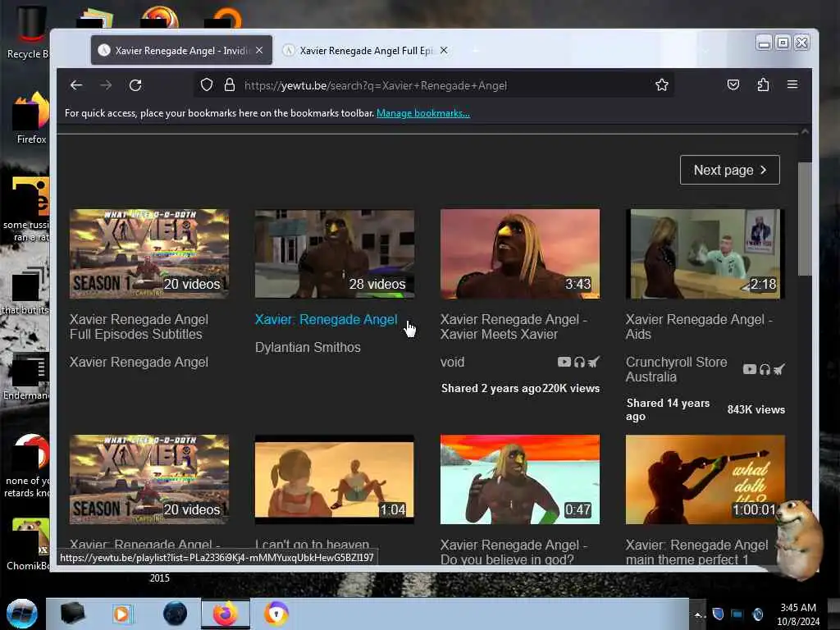
Task: Open the void channel link
Action: (x=452, y=362)
